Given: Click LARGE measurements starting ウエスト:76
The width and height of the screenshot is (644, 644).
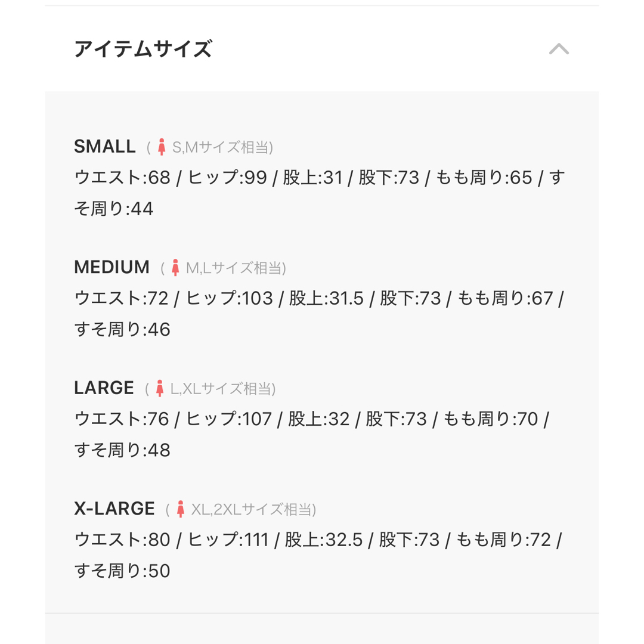Looking at the screenshot, I should click(x=312, y=435).
